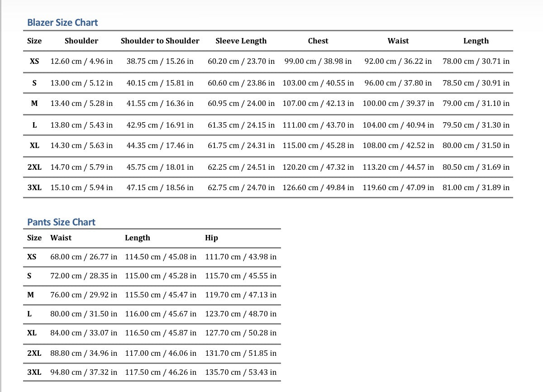The height and width of the screenshot is (392, 543).
Task: Click the 135.70 cm / 53.43 in hip value
Action: click(241, 373)
